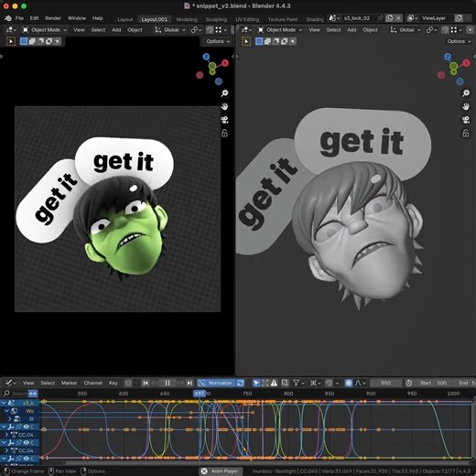This screenshot has height=476, width=476.
Task: Open the Options dropdown in right viewport
Action: click(459, 41)
